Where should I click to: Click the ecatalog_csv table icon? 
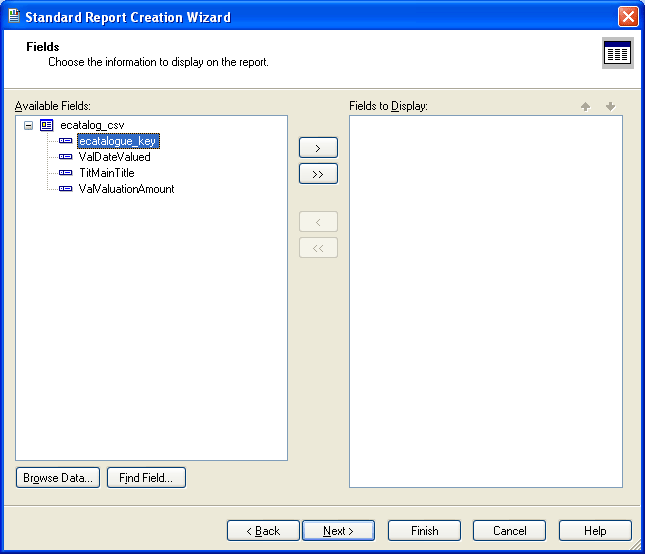point(46,125)
